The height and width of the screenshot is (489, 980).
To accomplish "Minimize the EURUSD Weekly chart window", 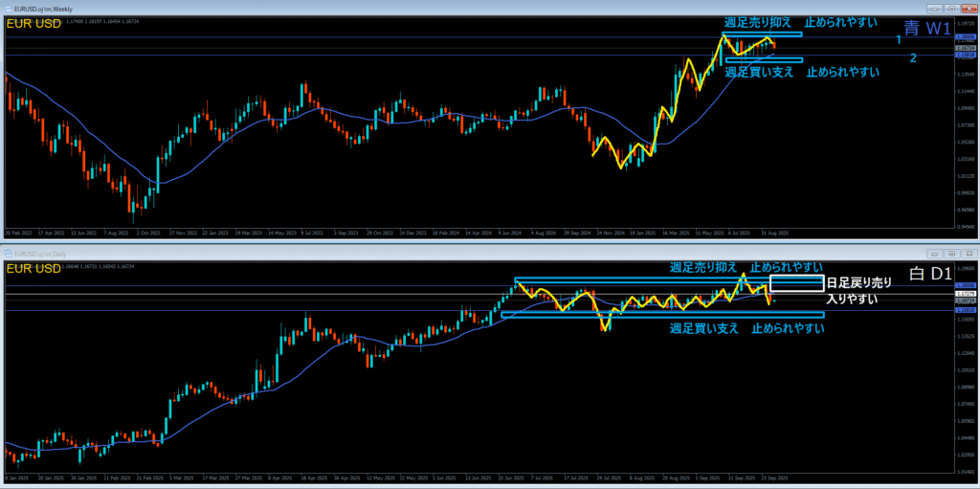I will point(935,9).
